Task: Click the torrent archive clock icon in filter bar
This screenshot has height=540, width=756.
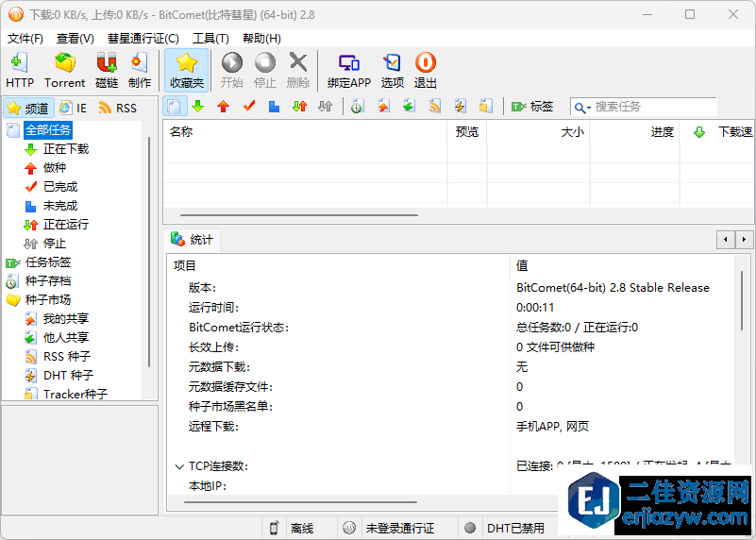Action: [x=357, y=106]
